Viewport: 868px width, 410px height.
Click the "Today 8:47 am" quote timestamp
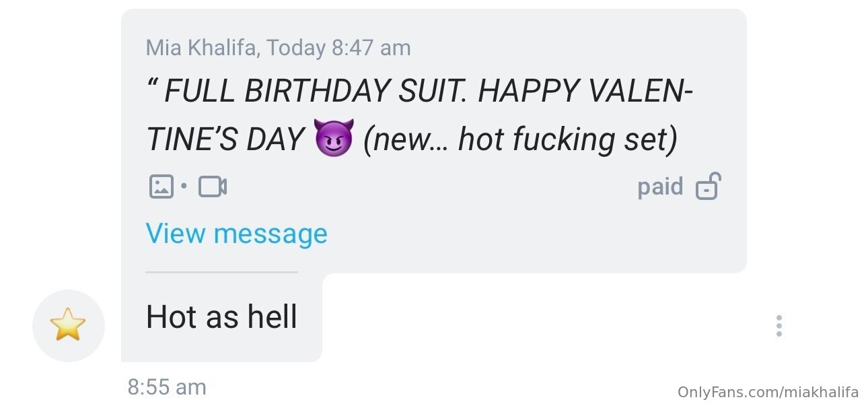pos(338,48)
